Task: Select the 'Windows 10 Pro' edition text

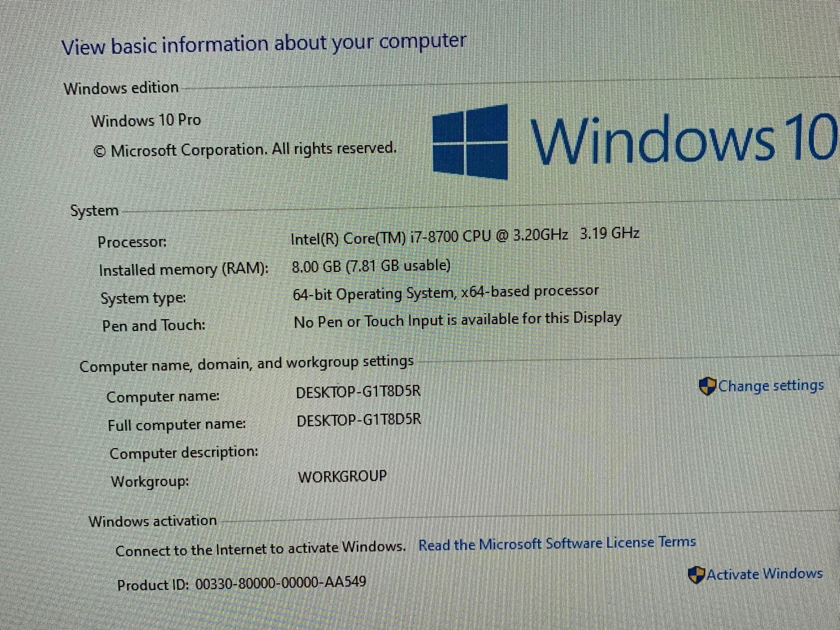Action: (146, 121)
